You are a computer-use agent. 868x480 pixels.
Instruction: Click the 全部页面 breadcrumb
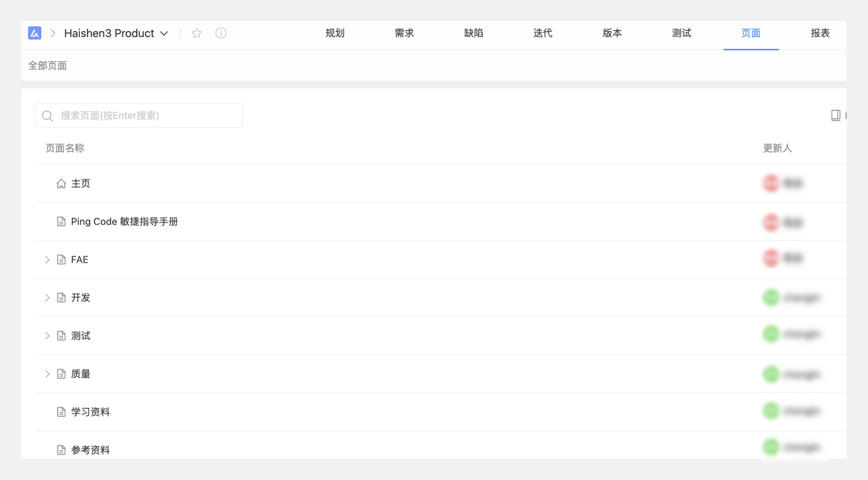[x=47, y=66]
